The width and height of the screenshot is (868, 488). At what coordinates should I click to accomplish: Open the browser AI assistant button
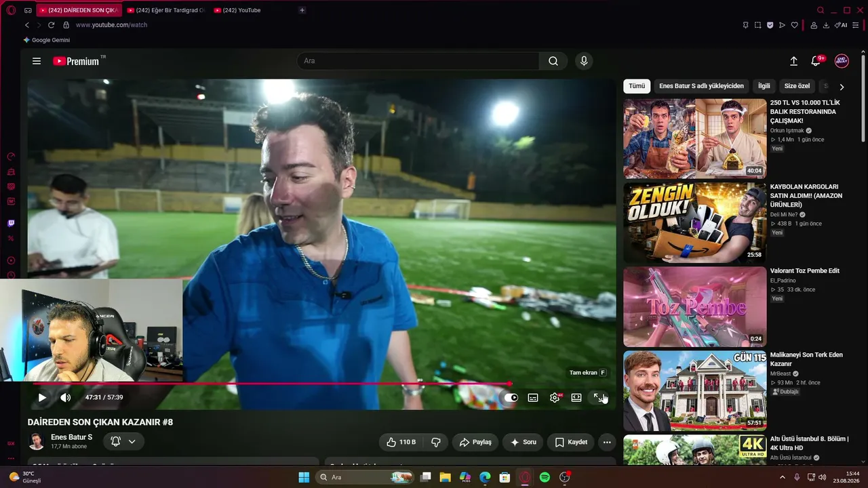[841, 25]
